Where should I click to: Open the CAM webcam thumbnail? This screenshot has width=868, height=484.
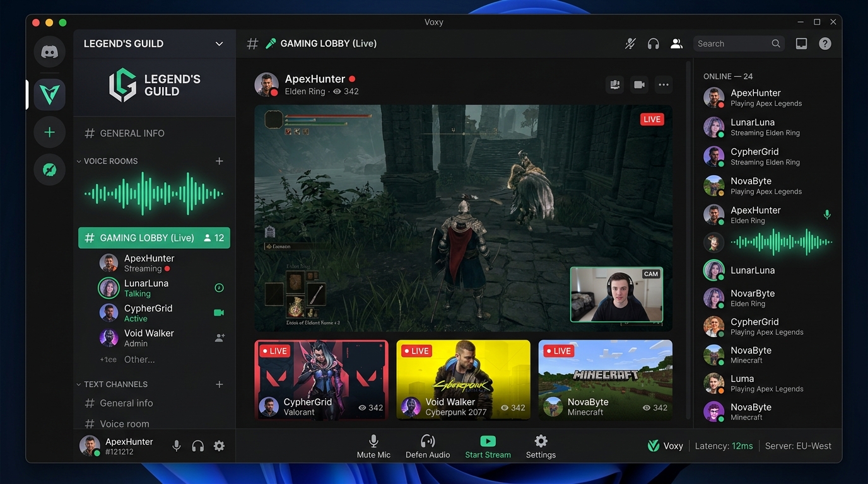pyautogui.click(x=616, y=294)
